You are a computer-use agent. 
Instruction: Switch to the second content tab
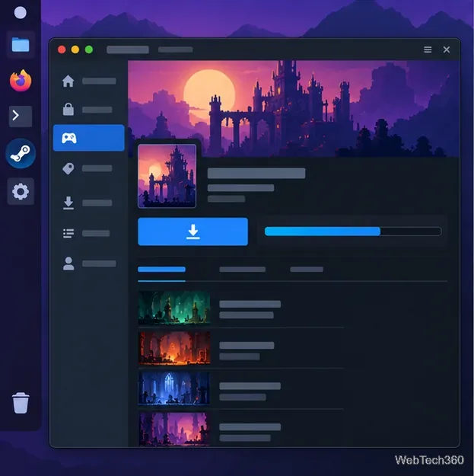[x=242, y=270]
